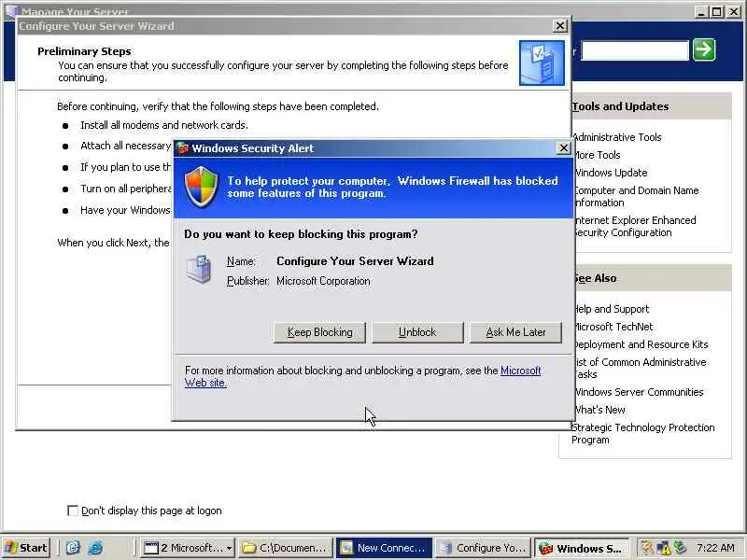Screen dimensions: 747x560
Task: Open Help and Support link
Action: (612, 309)
